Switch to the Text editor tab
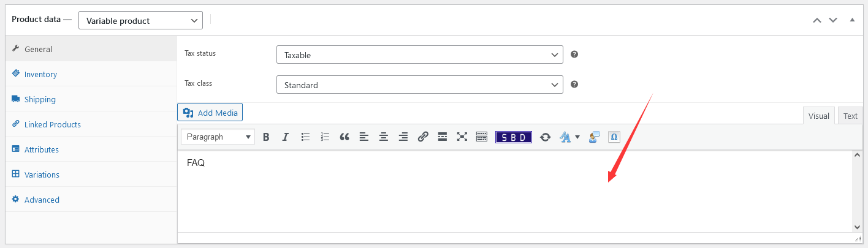Image resolution: width=868 pixels, height=248 pixels. [850, 116]
